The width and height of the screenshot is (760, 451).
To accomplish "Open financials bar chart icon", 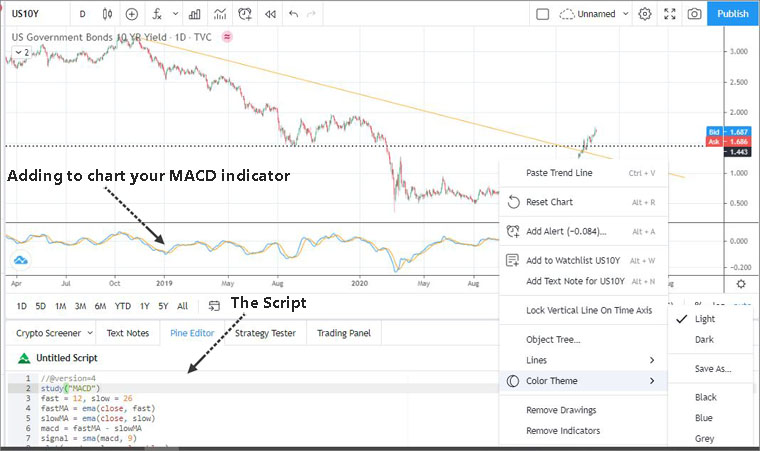I will [x=195, y=14].
